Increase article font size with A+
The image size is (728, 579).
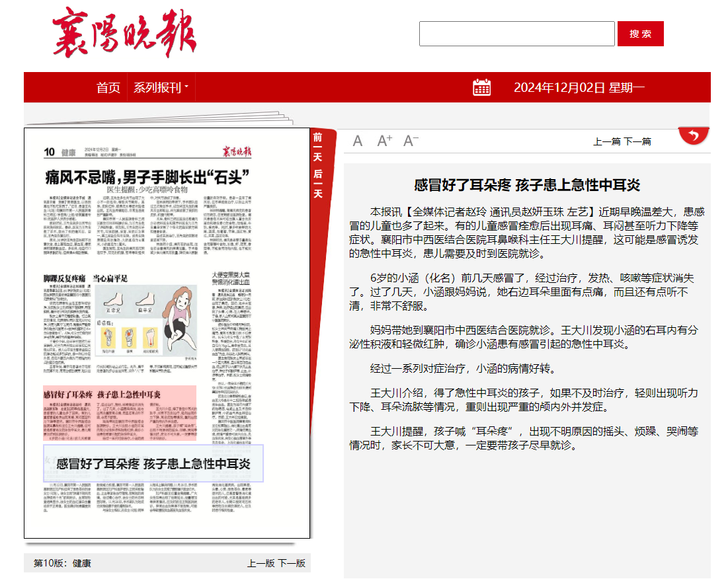(385, 141)
